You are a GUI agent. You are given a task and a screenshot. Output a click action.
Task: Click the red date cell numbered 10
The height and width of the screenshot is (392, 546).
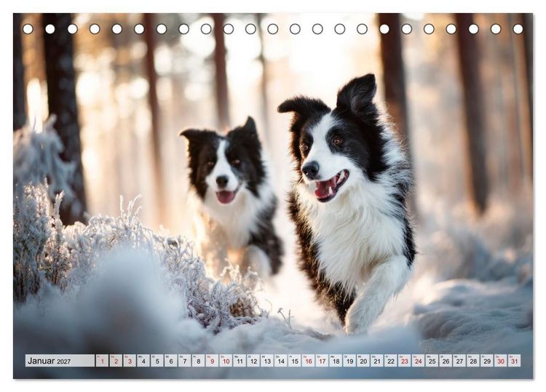[x=226, y=360]
